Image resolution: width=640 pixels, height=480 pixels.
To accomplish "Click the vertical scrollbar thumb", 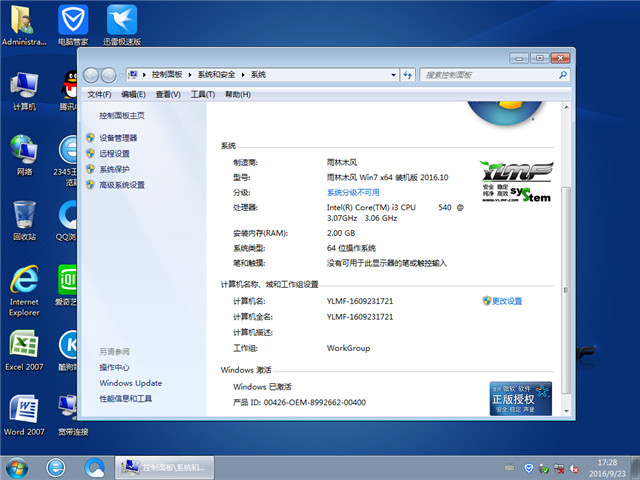I will [x=566, y=290].
